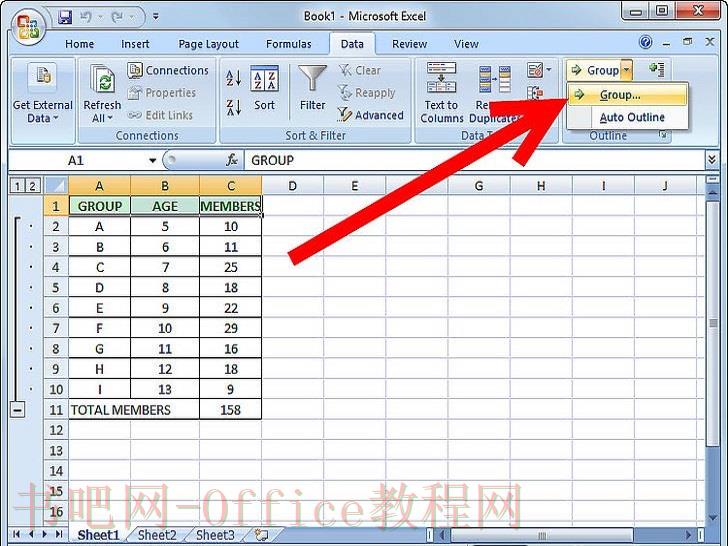The height and width of the screenshot is (546, 728).
Task: Select the MEMBERS header cell
Action: [230, 206]
